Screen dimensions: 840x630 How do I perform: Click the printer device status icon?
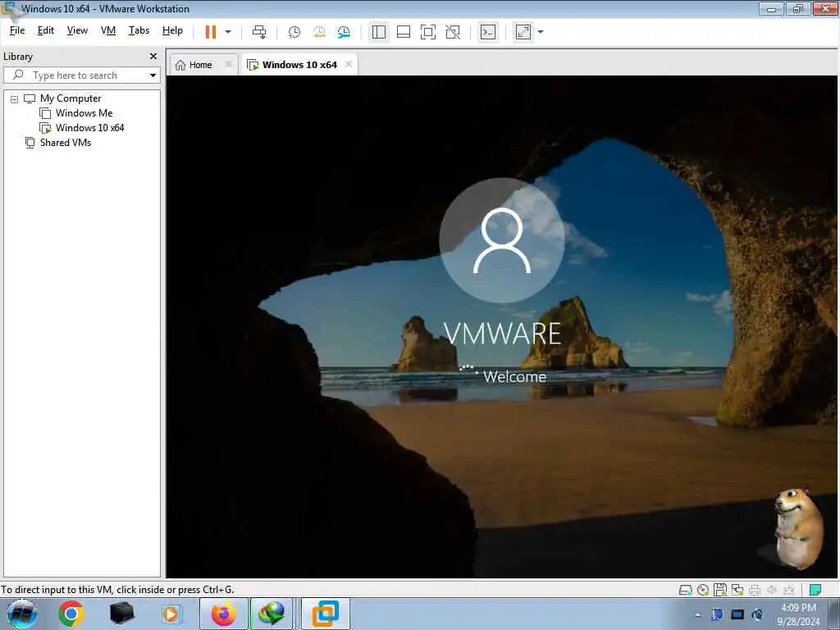(x=755, y=590)
